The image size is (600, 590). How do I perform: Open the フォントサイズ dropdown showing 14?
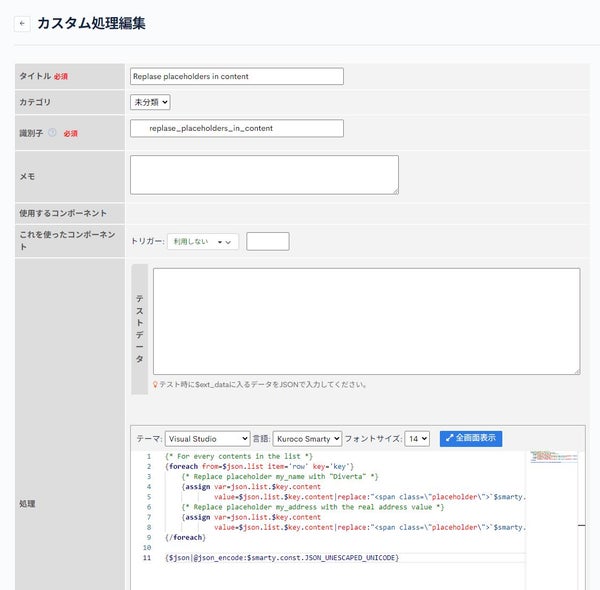(x=417, y=438)
